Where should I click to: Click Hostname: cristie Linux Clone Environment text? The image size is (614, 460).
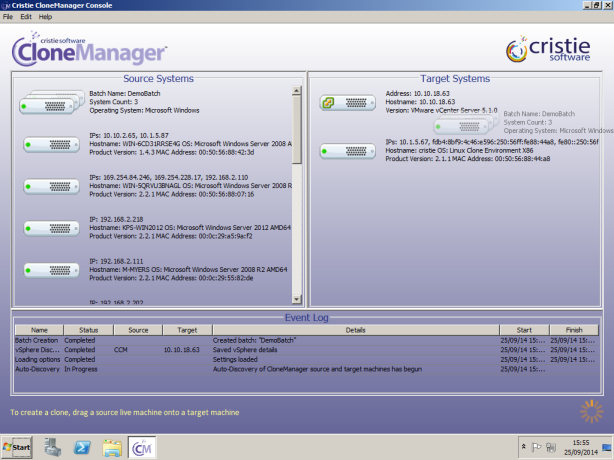tap(459, 150)
